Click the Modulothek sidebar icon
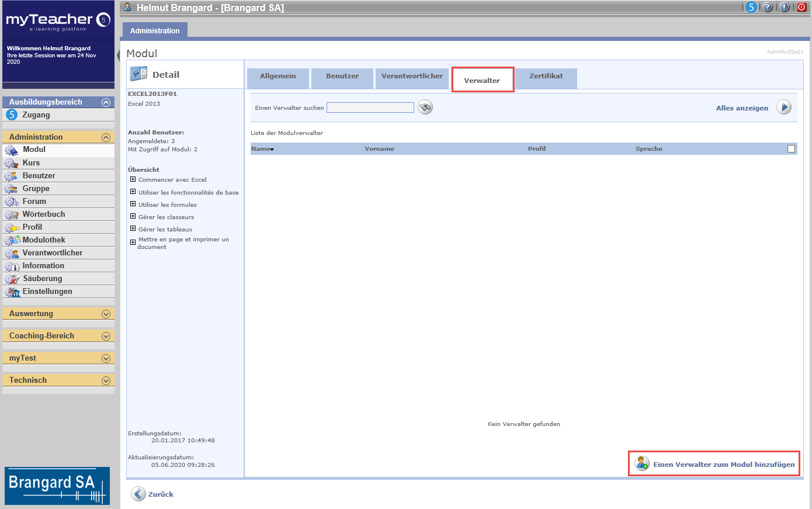Screen dimensions: 812x509 click(x=12, y=240)
